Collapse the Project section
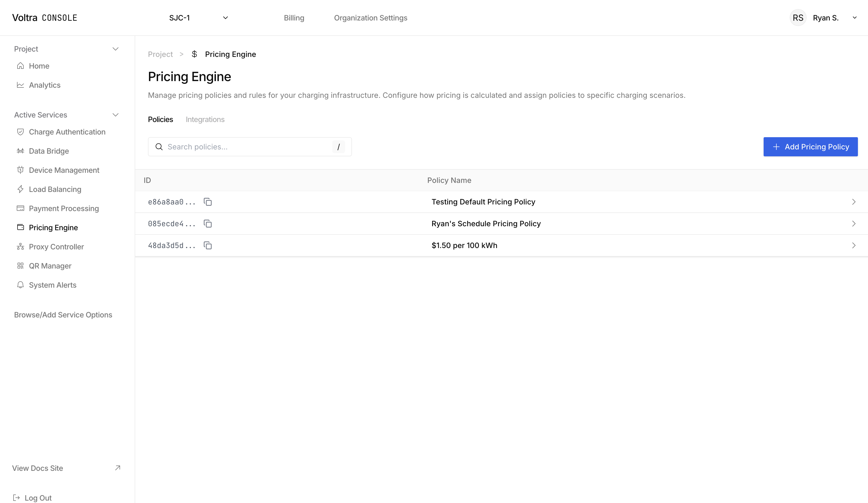 (x=116, y=49)
